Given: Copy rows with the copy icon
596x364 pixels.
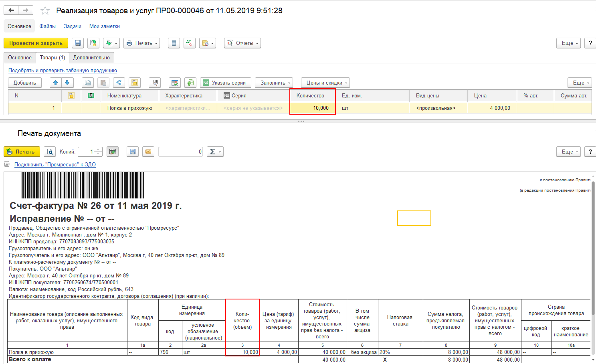Looking at the screenshot, I should (x=88, y=83).
